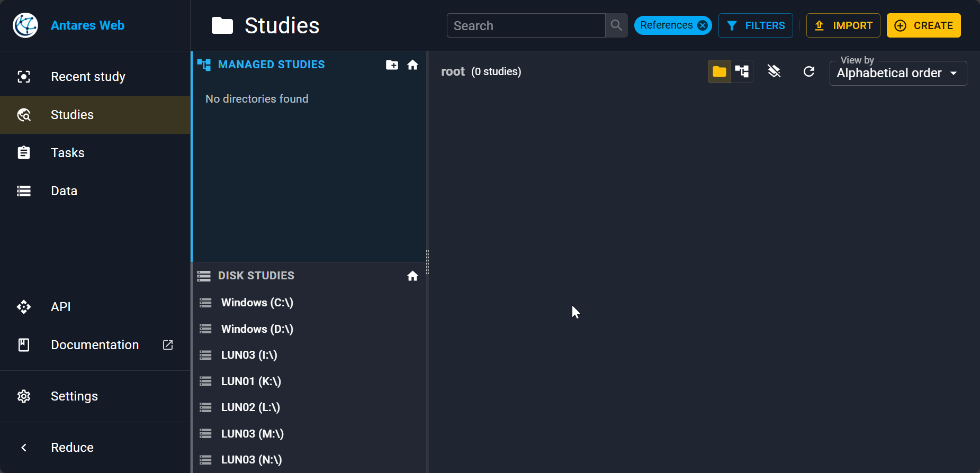Collapse sidebar with Reduce
980x473 pixels.
95,448
